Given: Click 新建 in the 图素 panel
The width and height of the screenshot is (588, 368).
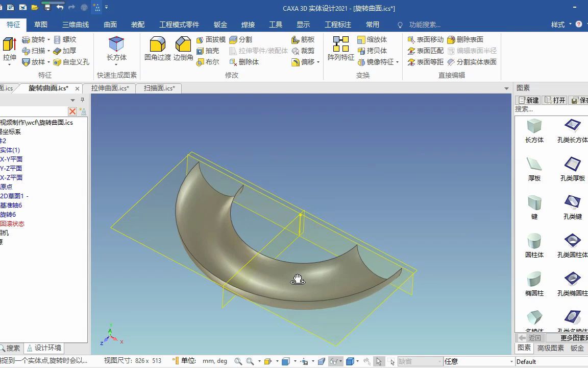Looking at the screenshot, I should tap(529, 100).
